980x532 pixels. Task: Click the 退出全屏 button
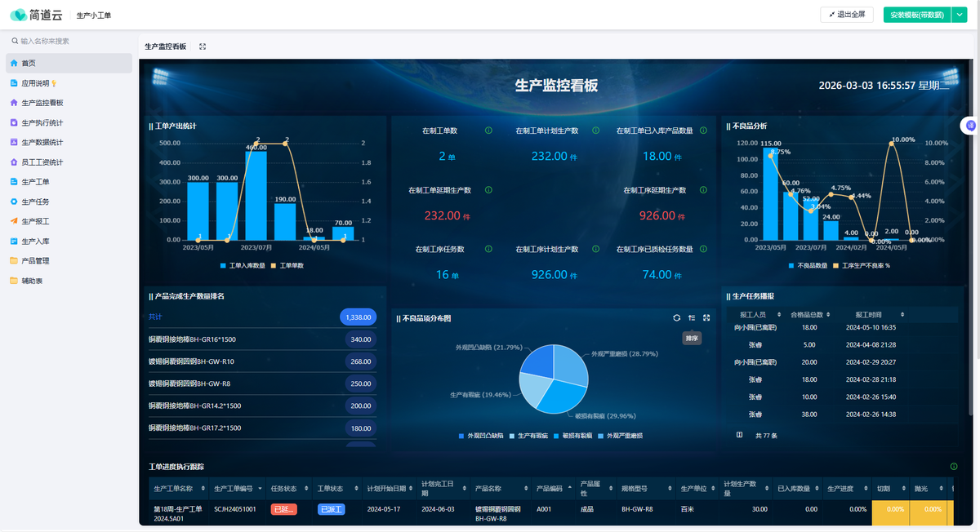(x=846, y=15)
